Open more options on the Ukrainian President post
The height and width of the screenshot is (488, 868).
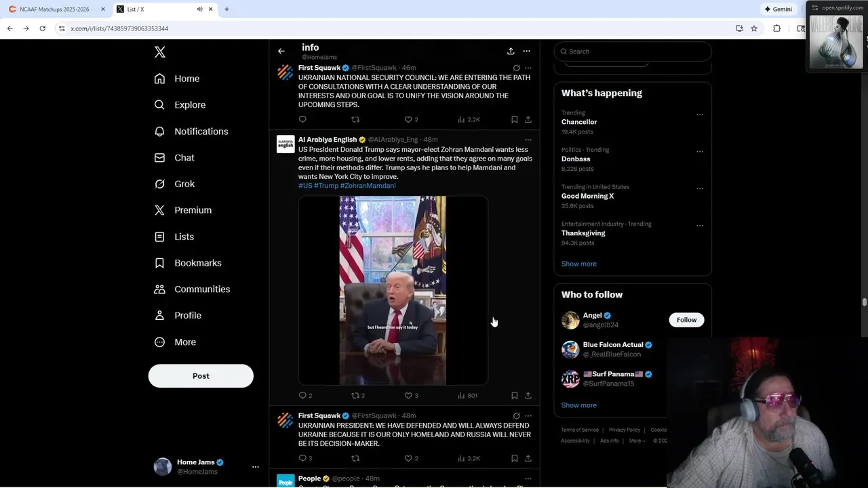click(x=528, y=415)
